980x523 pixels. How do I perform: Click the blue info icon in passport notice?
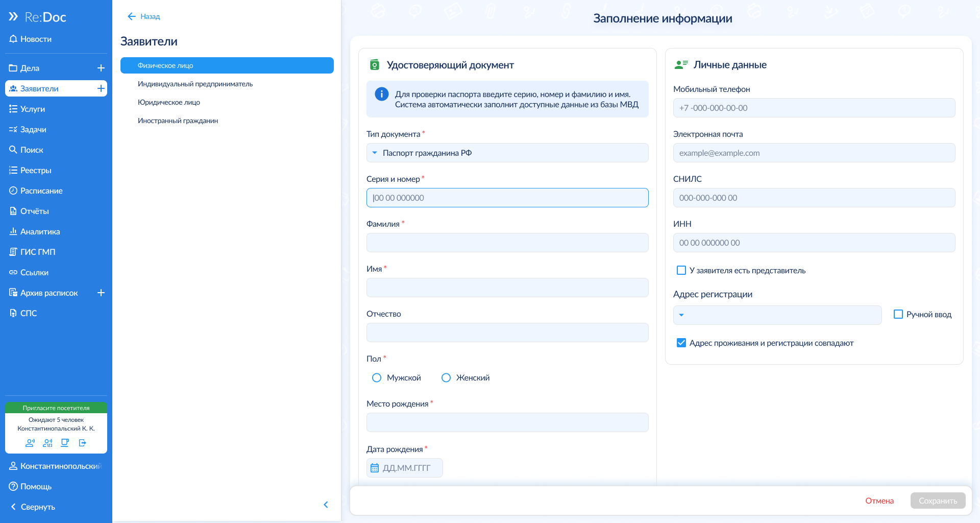[381, 94]
